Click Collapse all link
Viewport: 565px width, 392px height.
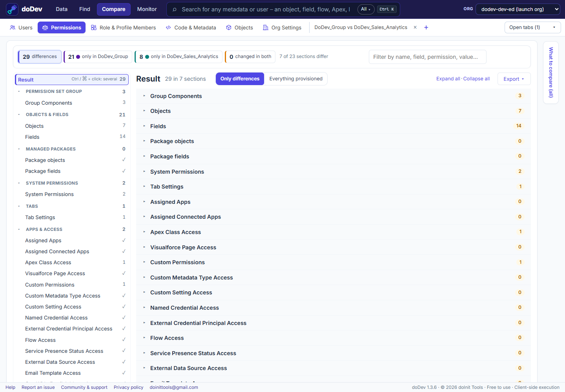point(476,79)
